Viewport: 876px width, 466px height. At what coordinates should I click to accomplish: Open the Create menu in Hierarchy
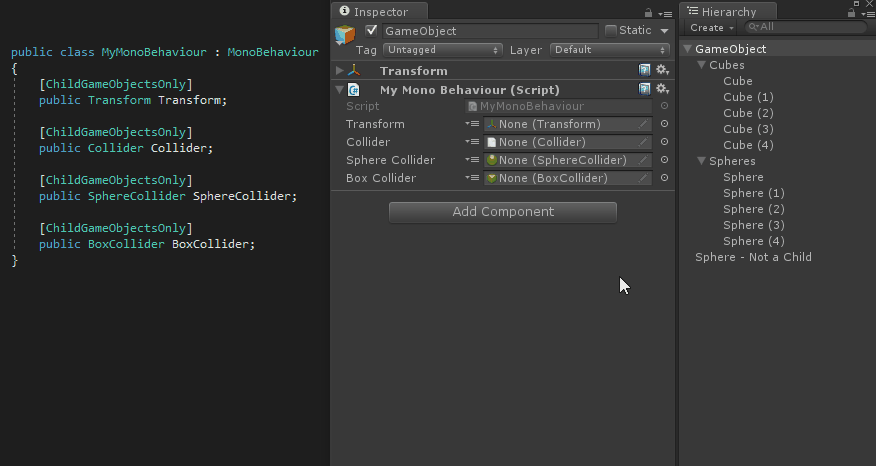[x=711, y=27]
